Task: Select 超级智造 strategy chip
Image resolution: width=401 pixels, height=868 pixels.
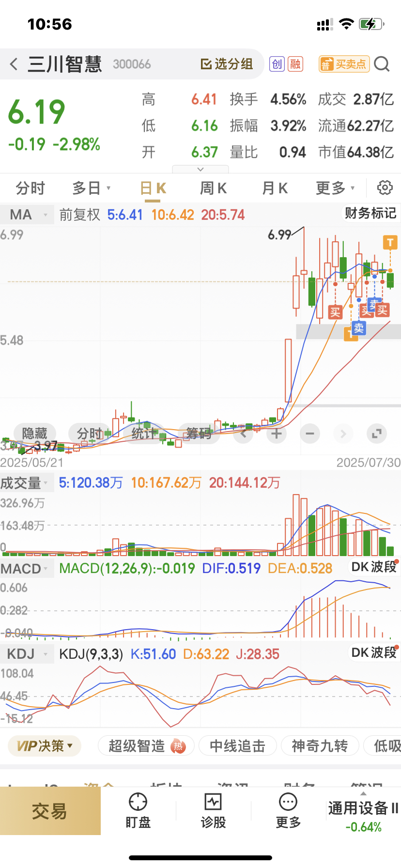Action: point(146,746)
